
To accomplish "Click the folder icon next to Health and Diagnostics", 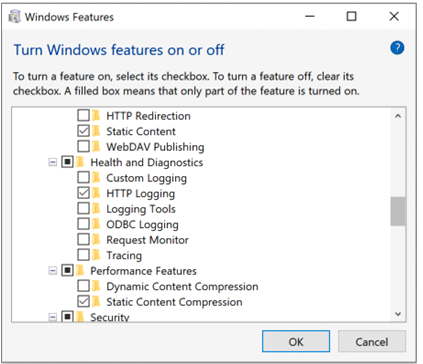I will click(80, 162).
